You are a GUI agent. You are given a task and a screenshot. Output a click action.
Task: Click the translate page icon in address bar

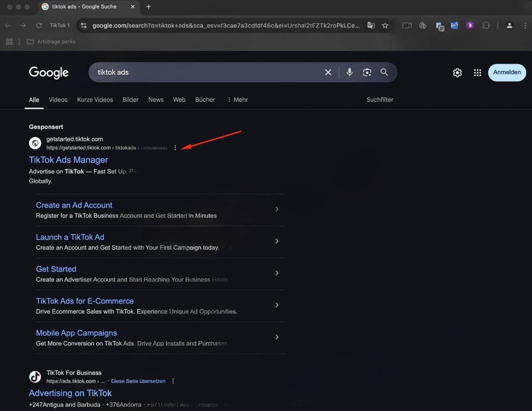(x=371, y=26)
